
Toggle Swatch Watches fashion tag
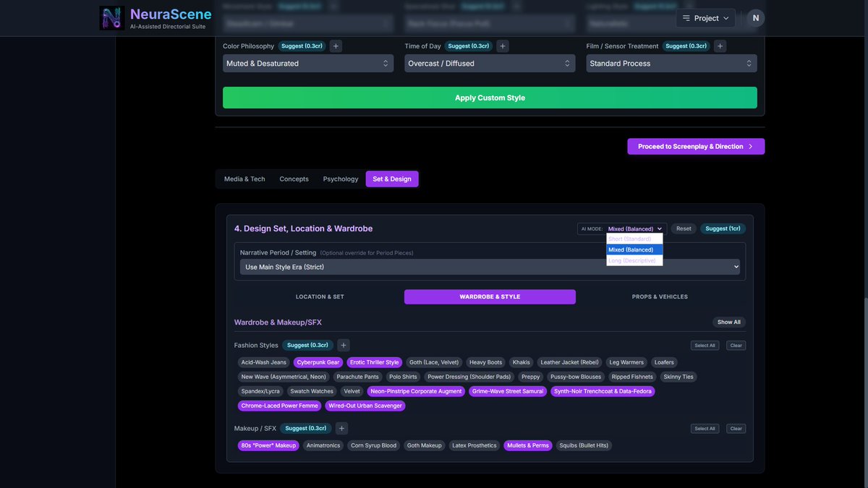(312, 391)
